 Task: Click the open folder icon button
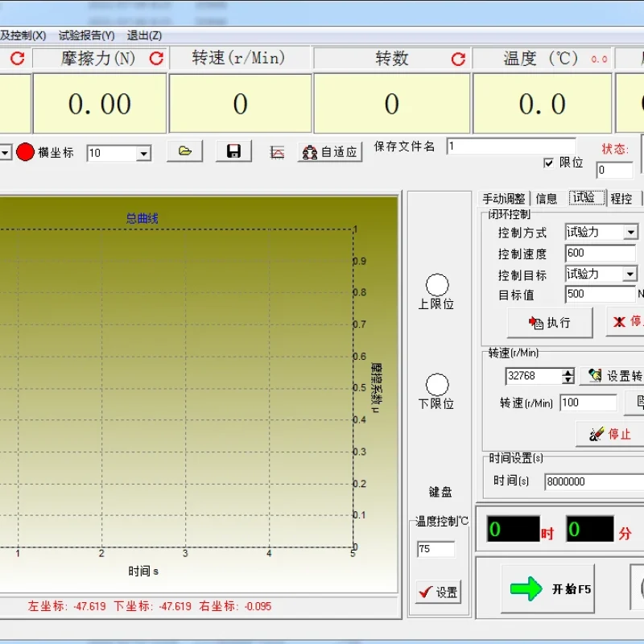(185, 151)
